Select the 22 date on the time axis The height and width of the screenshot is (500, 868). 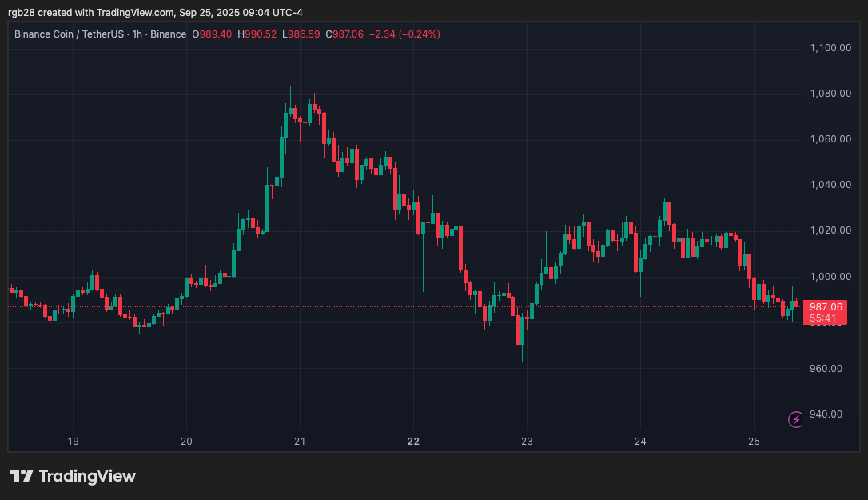[x=413, y=441]
